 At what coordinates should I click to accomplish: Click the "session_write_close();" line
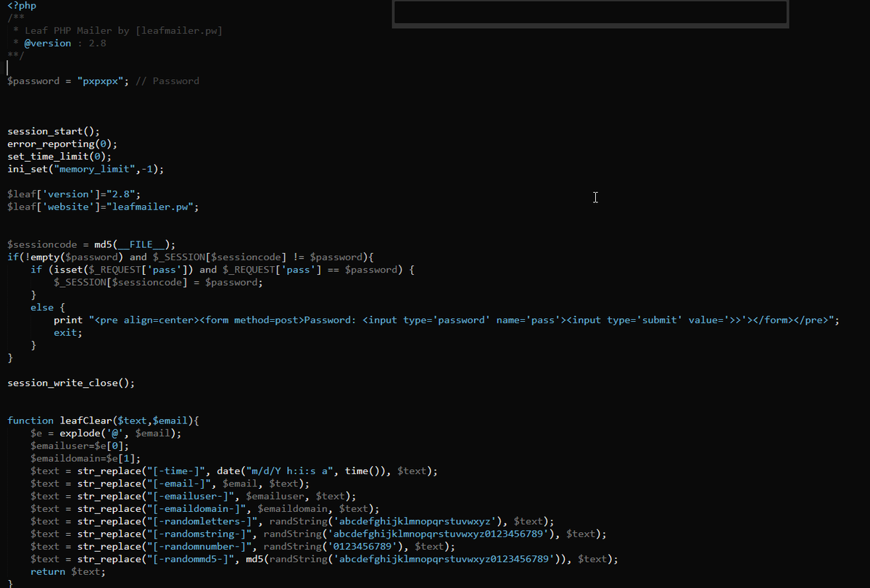point(71,383)
